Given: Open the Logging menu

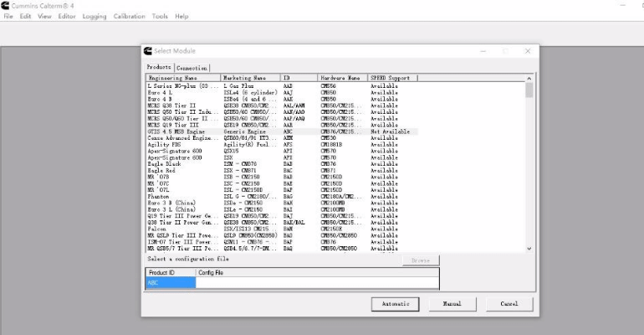Looking at the screenshot, I should [94, 17].
